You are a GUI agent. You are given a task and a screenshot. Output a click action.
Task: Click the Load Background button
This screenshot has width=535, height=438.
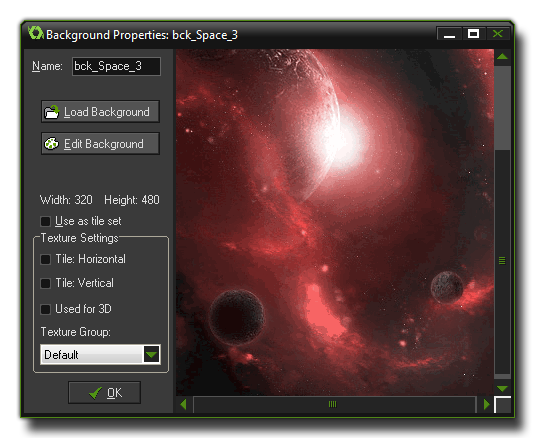100,112
